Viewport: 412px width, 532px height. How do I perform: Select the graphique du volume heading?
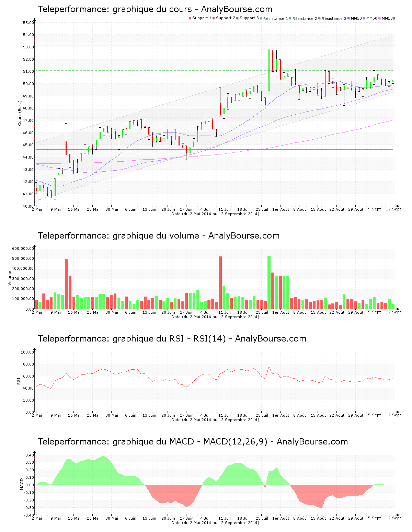(159, 236)
